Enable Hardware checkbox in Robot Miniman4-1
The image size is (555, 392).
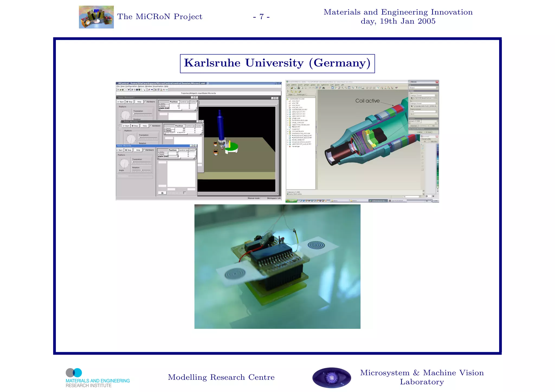[x=145, y=102]
